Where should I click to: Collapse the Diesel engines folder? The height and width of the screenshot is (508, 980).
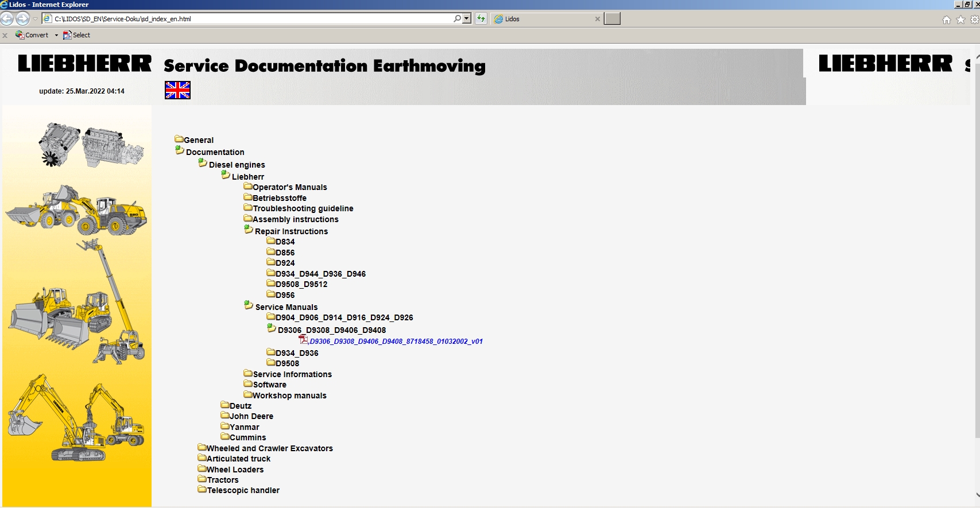[x=231, y=164]
